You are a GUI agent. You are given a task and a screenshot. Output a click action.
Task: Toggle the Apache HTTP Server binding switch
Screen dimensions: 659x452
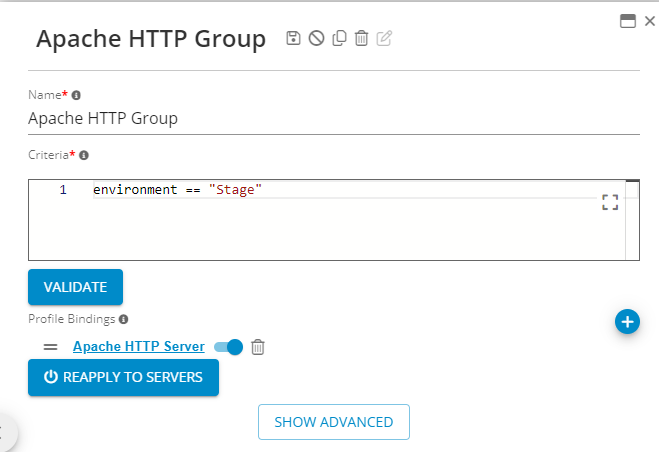228,347
